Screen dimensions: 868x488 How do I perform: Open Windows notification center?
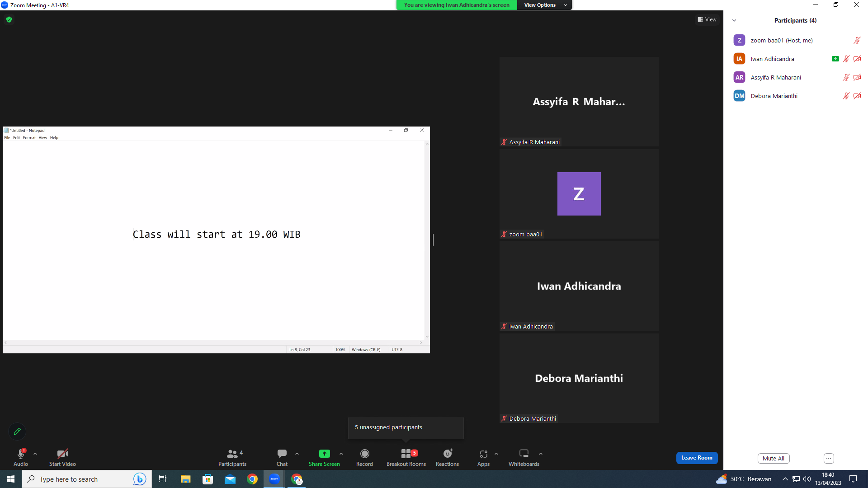[x=853, y=479]
